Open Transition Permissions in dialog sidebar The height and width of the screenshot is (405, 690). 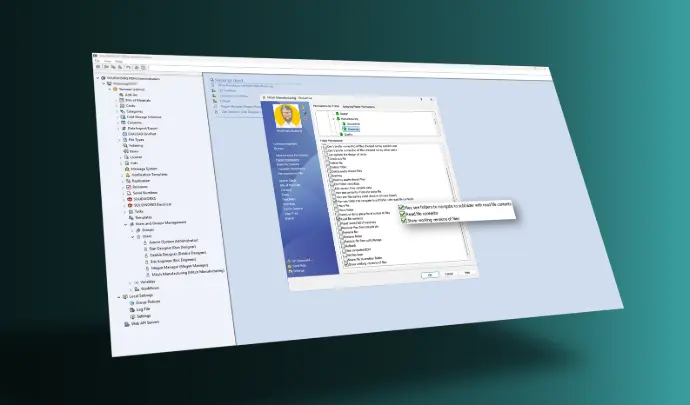pos(291,169)
